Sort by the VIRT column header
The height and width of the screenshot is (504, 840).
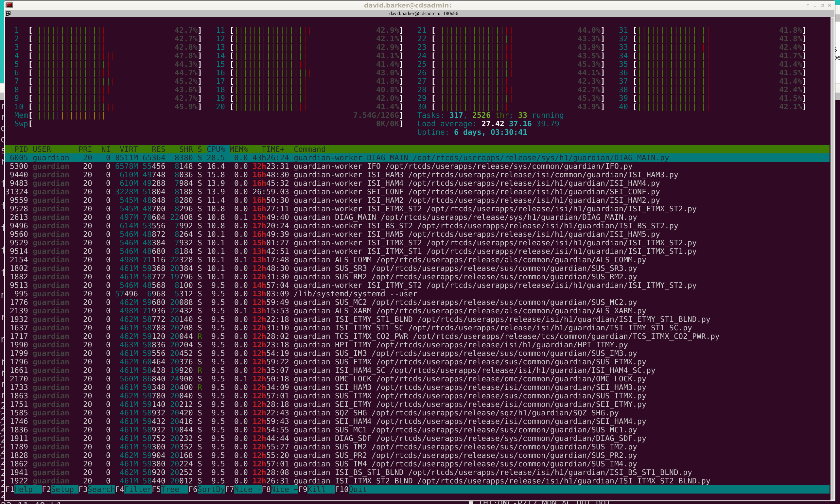(129, 149)
